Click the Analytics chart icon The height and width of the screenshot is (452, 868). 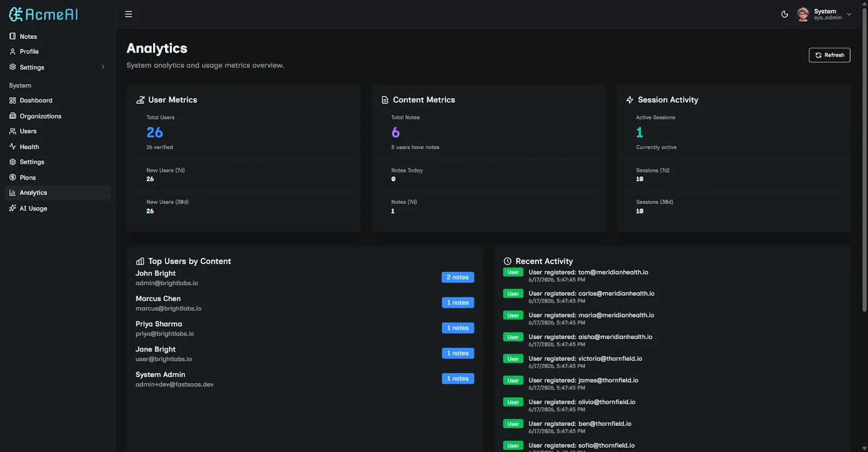pos(12,193)
